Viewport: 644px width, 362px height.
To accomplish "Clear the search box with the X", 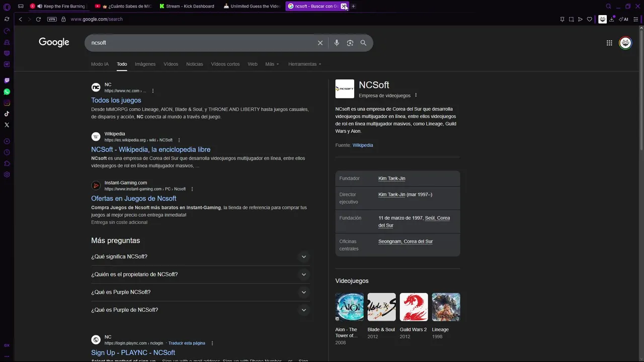I will (x=320, y=43).
